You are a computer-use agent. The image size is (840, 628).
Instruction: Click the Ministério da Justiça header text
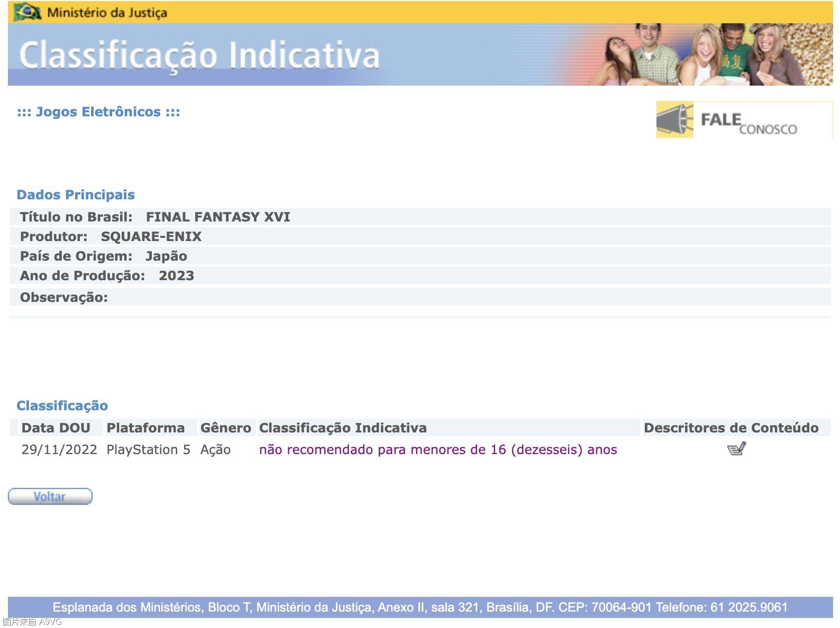click(x=107, y=13)
